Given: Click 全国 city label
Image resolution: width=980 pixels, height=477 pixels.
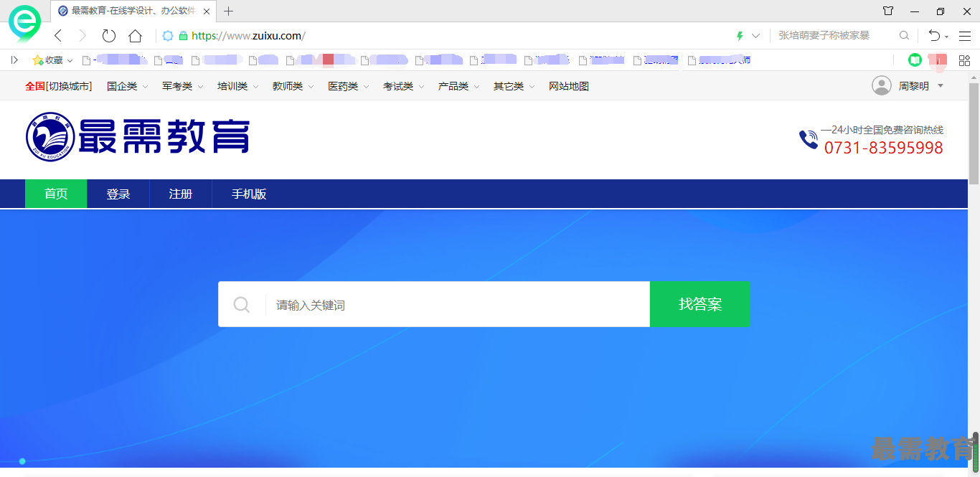Looking at the screenshot, I should tap(35, 86).
